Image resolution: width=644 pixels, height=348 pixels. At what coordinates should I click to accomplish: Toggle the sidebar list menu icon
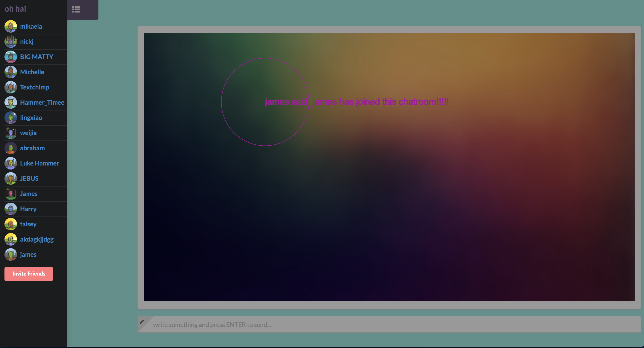pyautogui.click(x=76, y=9)
